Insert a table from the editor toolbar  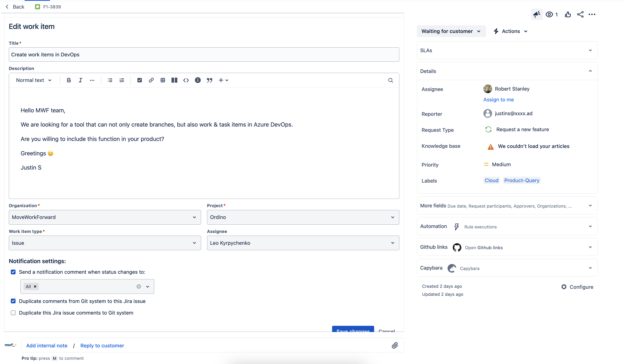coord(163,80)
